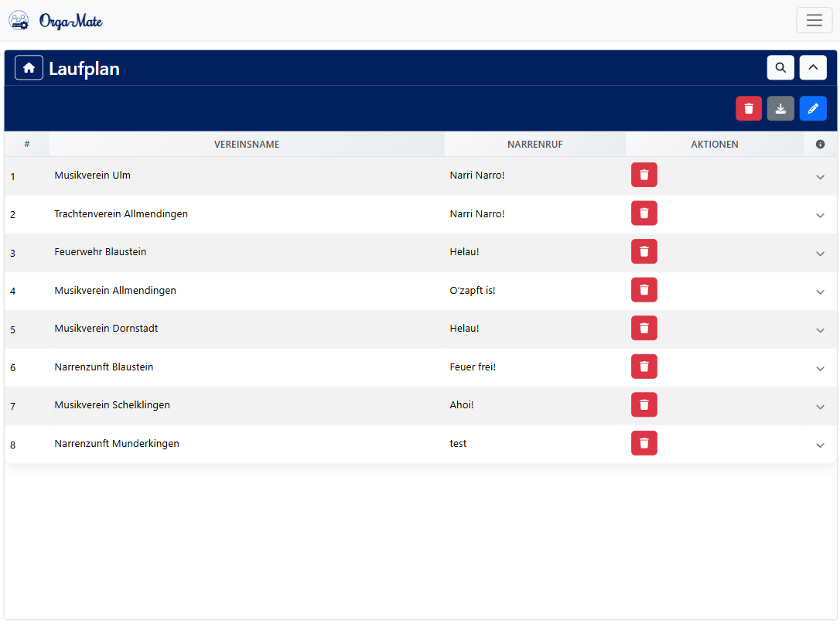
Task: Click the info icon in table header
Action: tap(820, 145)
